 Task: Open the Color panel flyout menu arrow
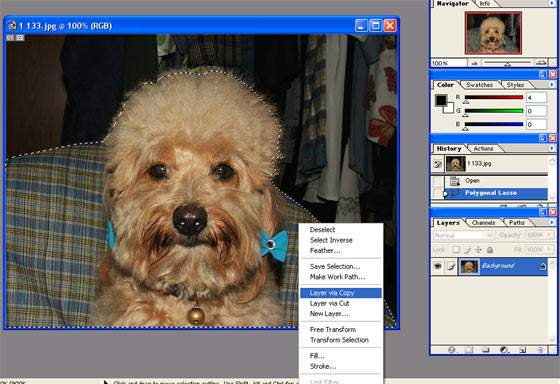pos(552,85)
